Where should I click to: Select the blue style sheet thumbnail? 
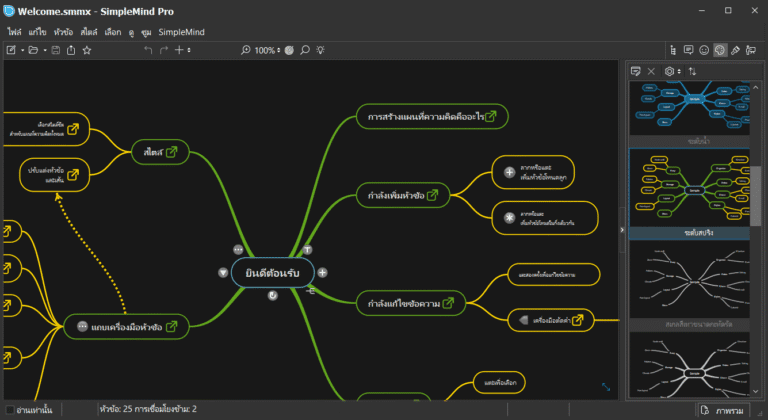coord(689,108)
